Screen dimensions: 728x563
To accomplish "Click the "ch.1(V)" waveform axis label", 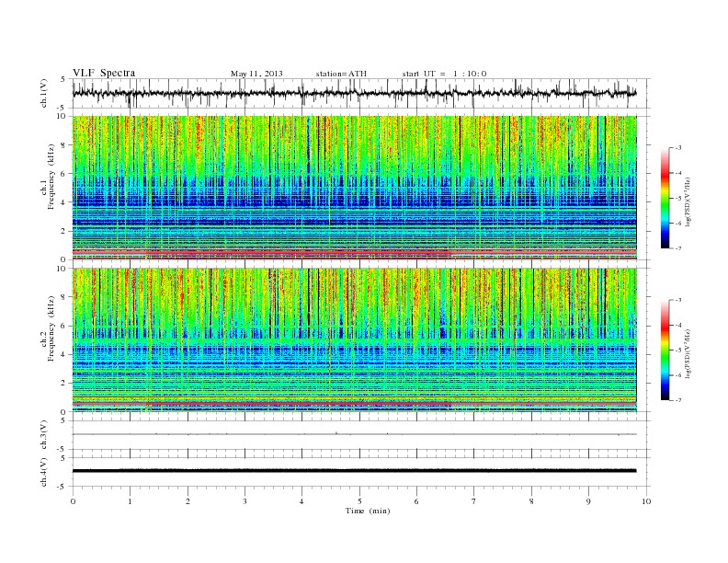I will pyautogui.click(x=44, y=93).
